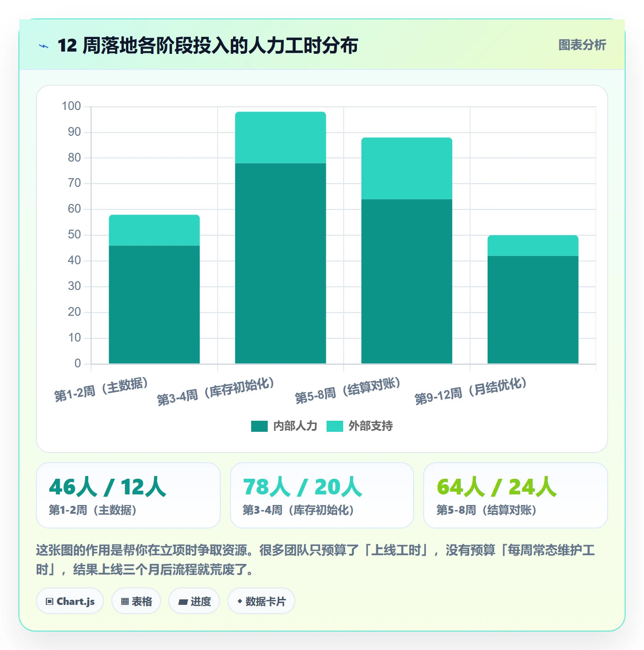Click the diamond icon in 数据卡片 chip
This screenshot has height=650, width=644.
pyautogui.click(x=240, y=601)
